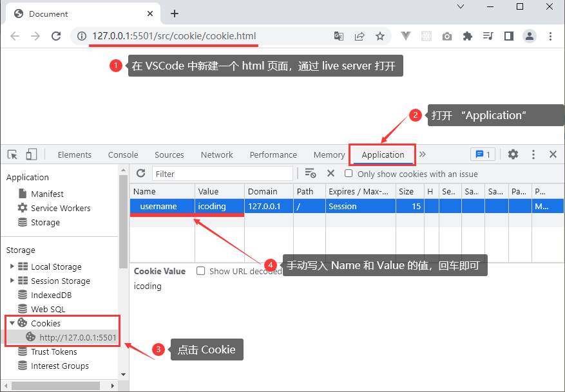Select the username cookie name cell

[162, 206]
